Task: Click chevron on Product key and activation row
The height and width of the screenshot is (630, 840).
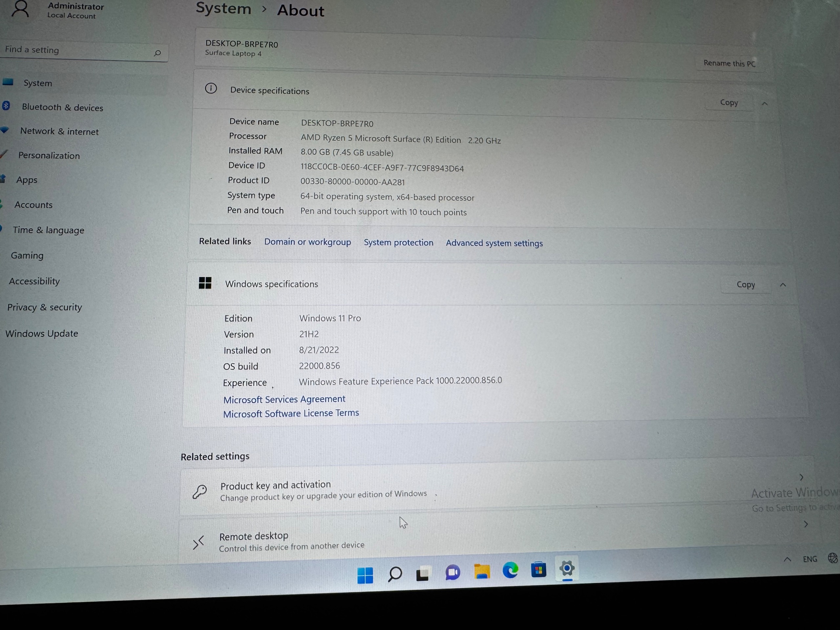Action: tap(801, 477)
